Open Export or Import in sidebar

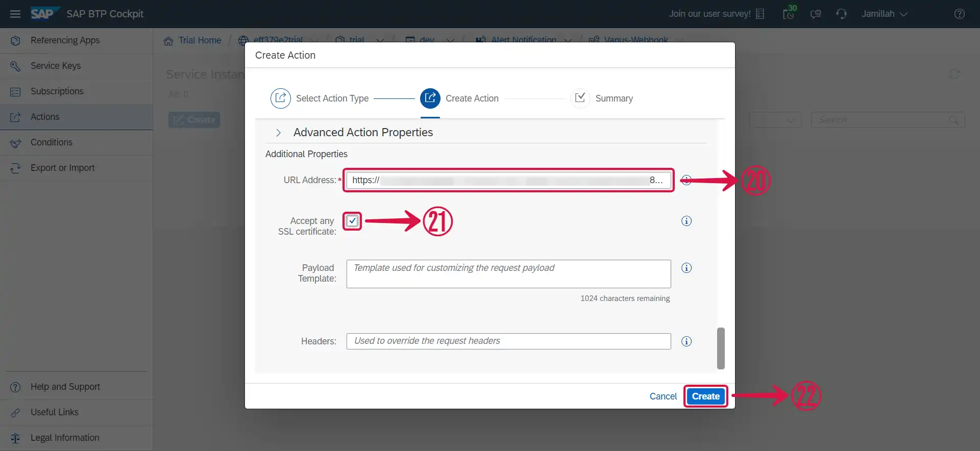pyautogui.click(x=77, y=168)
